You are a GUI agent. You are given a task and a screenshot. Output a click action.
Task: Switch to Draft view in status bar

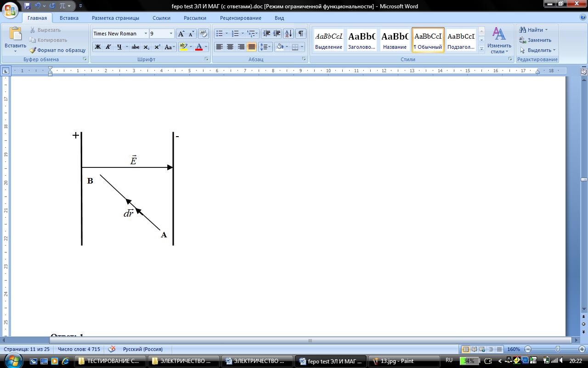pos(499,349)
